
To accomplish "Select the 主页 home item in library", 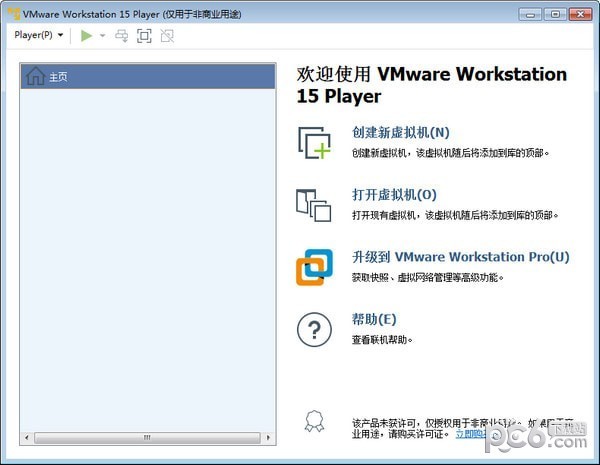I will [x=148, y=76].
